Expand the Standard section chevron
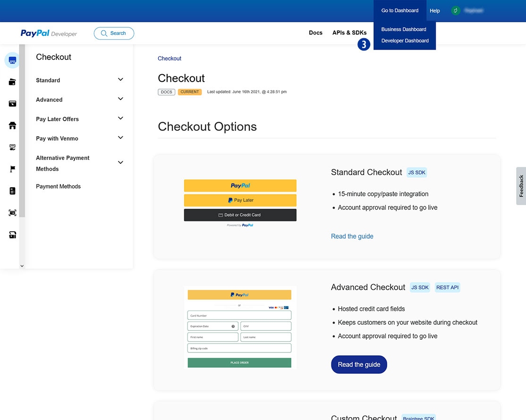The width and height of the screenshot is (526, 420). coord(120,80)
